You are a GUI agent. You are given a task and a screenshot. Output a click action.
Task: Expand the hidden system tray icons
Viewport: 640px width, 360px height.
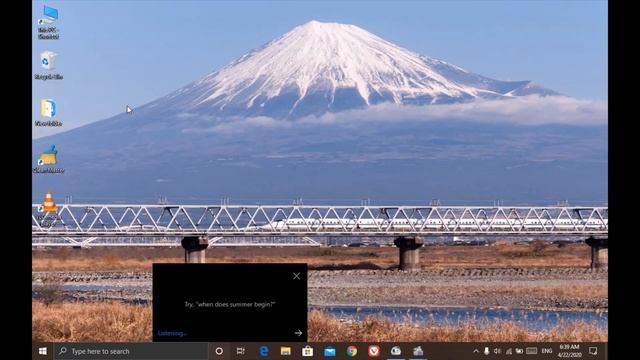click(476, 351)
